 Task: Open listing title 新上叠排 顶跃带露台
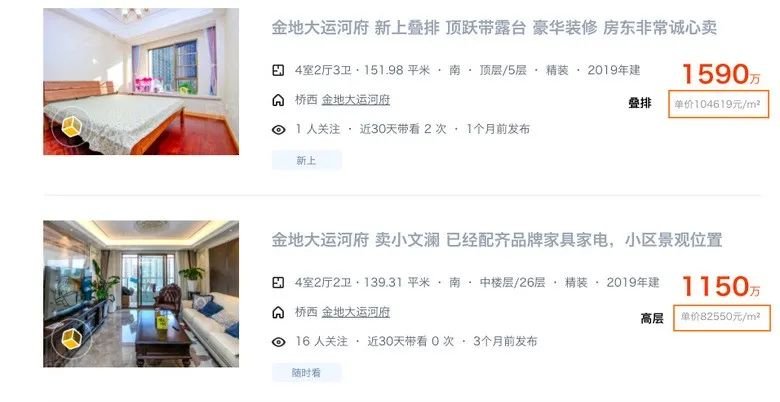pyautogui.click(x=494, y=28)
